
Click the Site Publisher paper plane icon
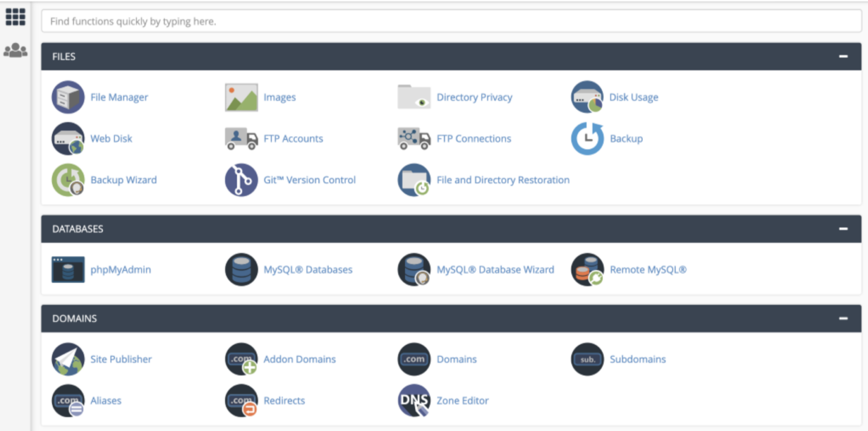coord(68,359)
